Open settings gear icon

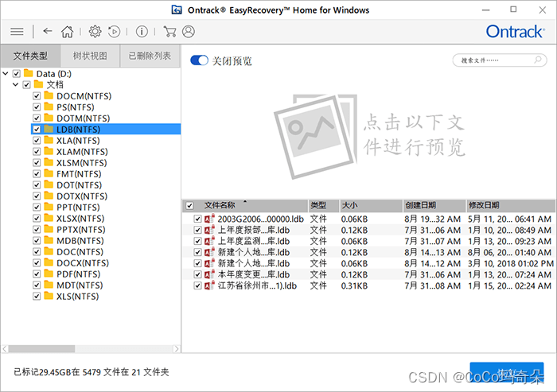pyautogui.click(x=95, y=32)
